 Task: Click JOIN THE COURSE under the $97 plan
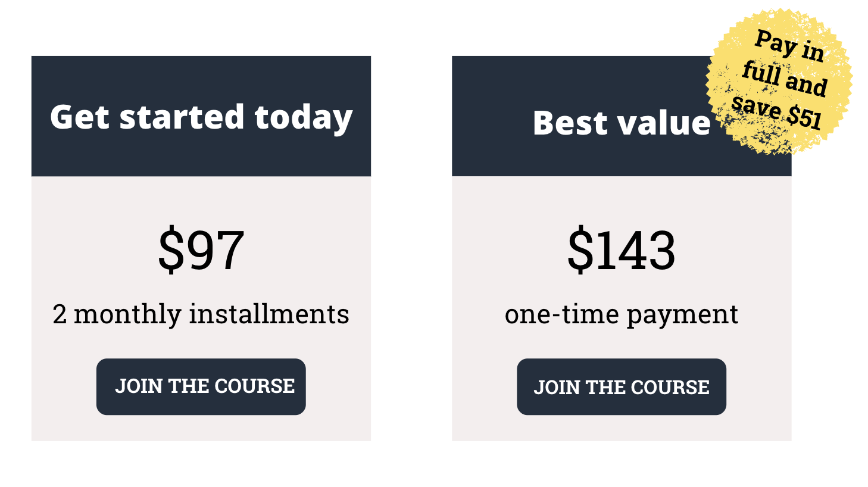(201, 386)
